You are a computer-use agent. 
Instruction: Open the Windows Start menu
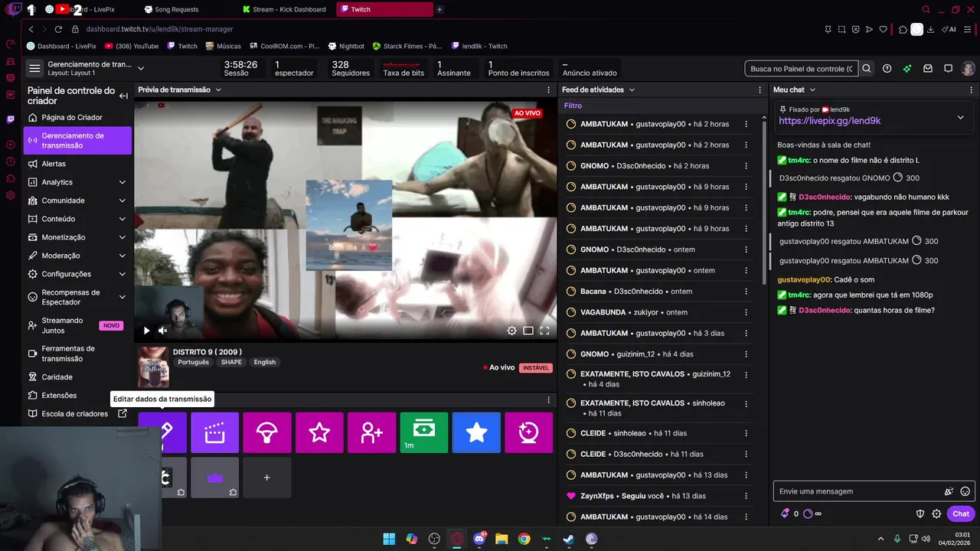(x=389, y=539)
